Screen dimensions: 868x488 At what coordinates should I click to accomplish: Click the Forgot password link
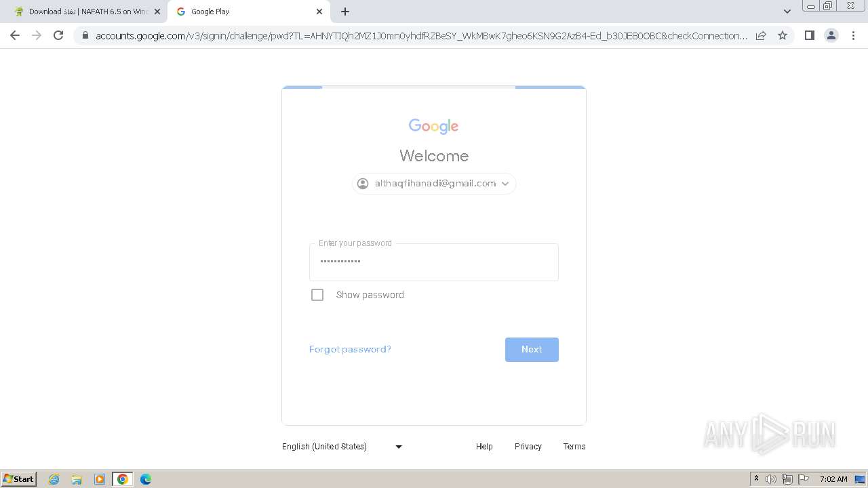coord(350,349)
